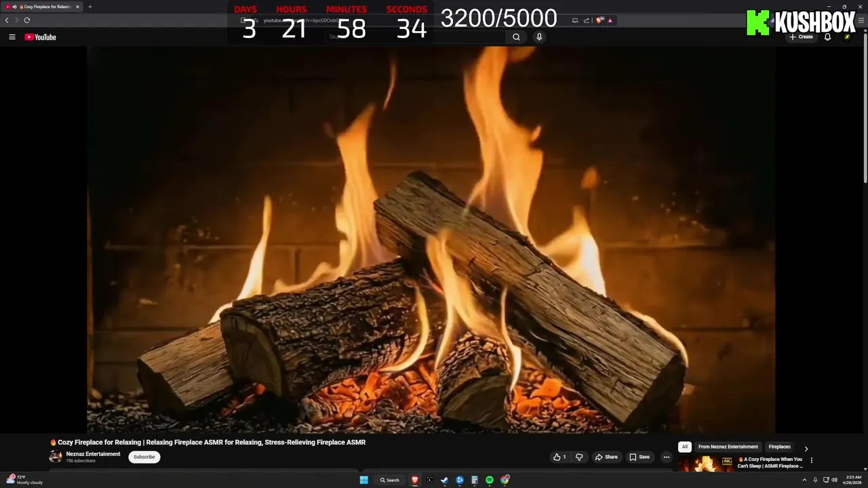Open options menu for recommended video
Image resolution: width=868 pixels, height=488 pixels.
(x=811, y=460)
